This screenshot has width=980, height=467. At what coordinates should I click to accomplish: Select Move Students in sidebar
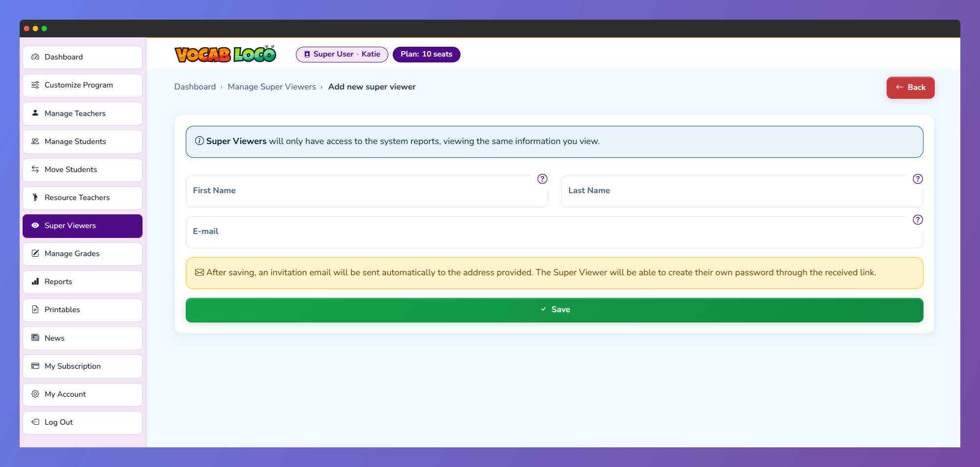pyautogui.click(x=83, y=170)
